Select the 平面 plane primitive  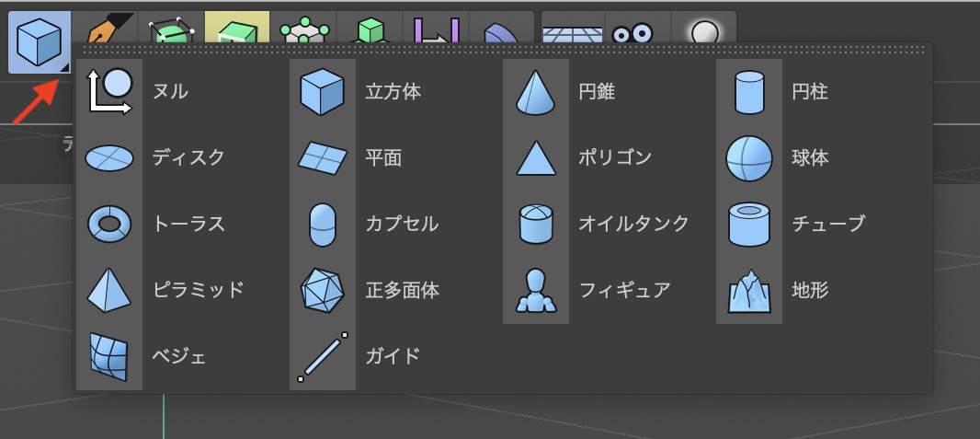coord(323,158)
